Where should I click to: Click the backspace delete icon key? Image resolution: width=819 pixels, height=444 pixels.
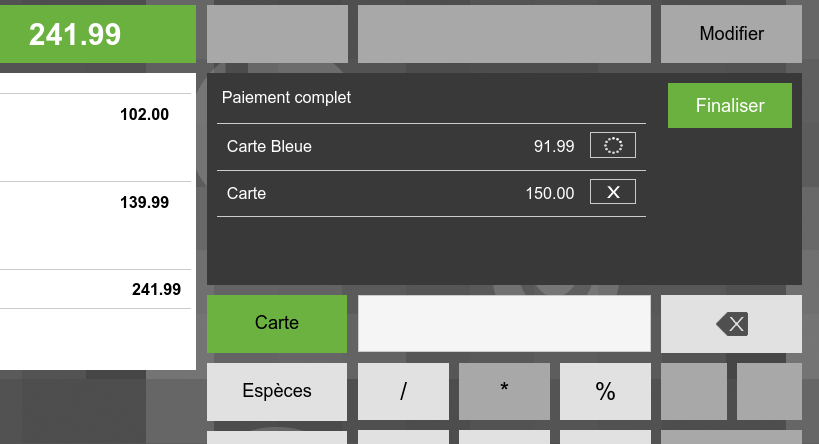coord(731,324)
